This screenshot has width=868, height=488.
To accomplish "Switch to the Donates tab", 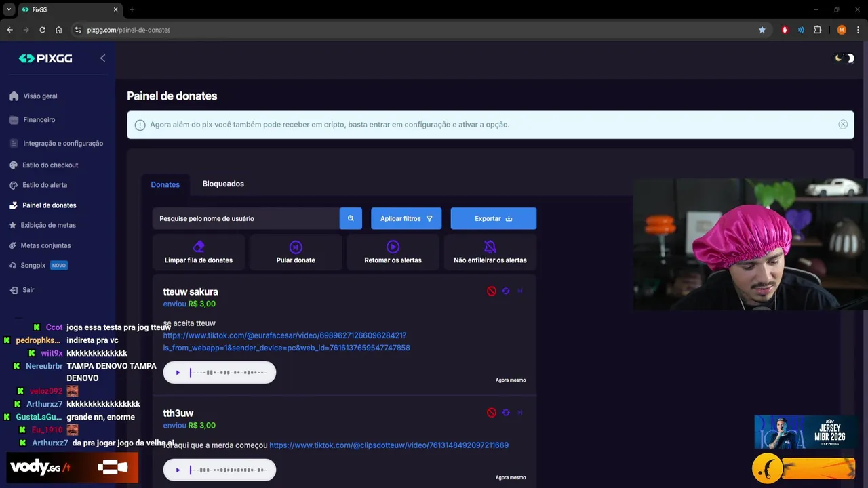I will click(x=165, y=184).
